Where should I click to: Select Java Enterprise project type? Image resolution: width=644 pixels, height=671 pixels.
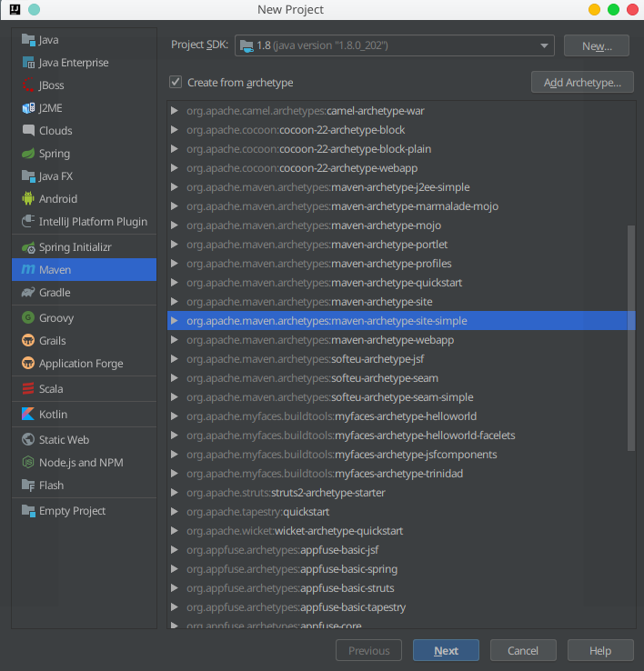[x=73, y=63]
